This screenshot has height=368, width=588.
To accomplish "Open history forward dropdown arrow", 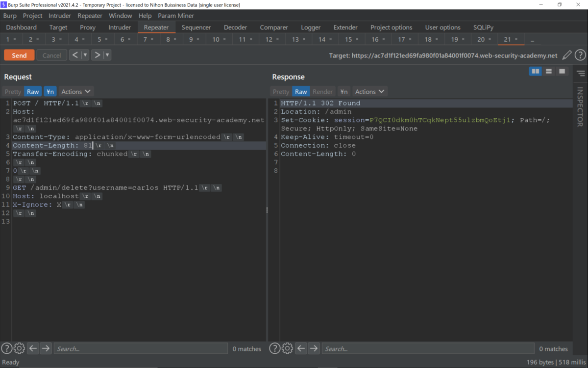I will pos(107,55).
